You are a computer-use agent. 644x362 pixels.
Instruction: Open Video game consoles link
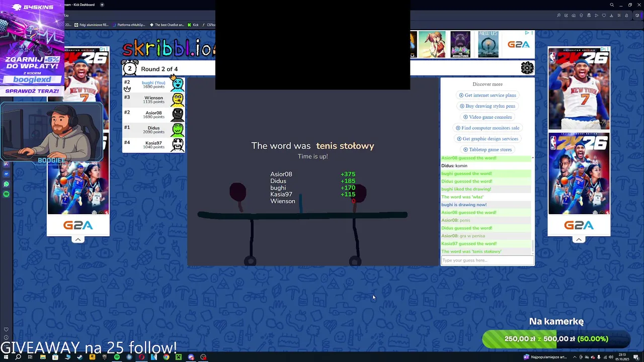coord(488,117)
